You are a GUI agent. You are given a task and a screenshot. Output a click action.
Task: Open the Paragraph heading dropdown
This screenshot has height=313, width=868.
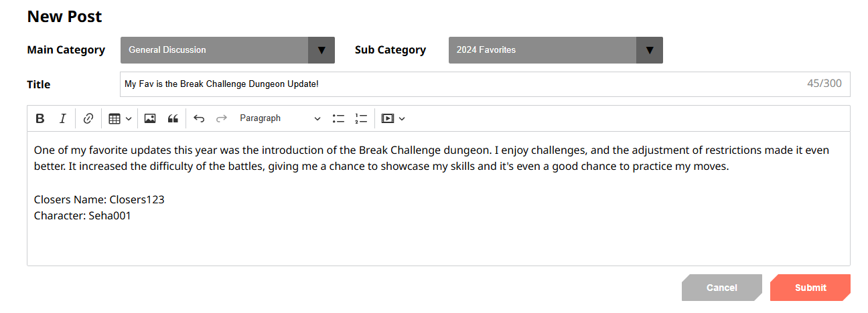[x=280, y=118]
